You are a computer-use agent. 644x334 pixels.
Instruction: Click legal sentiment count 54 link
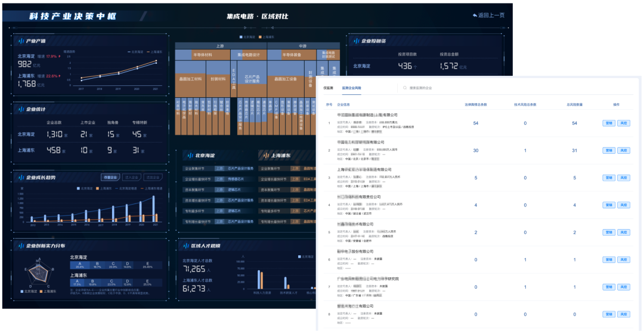(475, 123)
